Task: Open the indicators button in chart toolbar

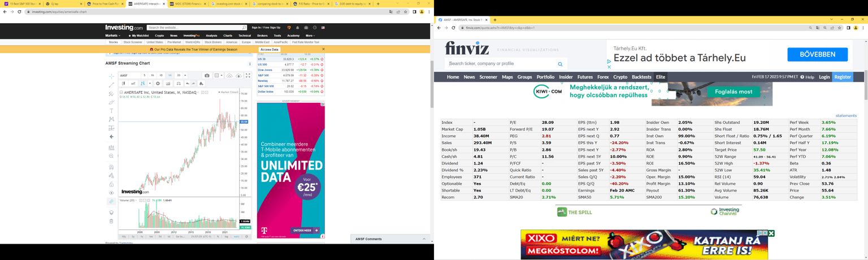Action: 168,84
